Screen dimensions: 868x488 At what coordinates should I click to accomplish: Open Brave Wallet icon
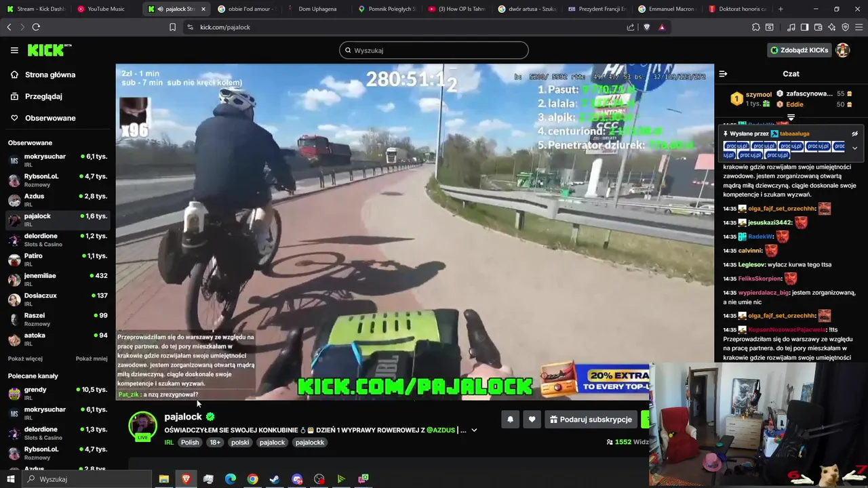[818, 27]
